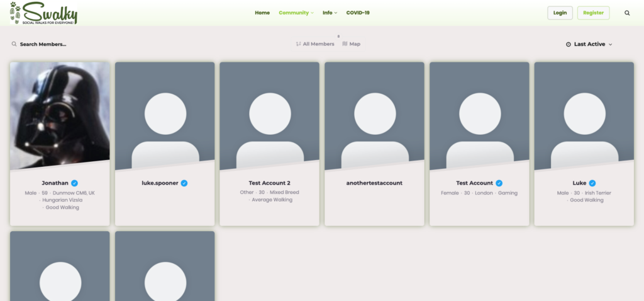Click 'Irish Terrier' on Luke's card
The image size is (644, 301).
coord(598,193)
